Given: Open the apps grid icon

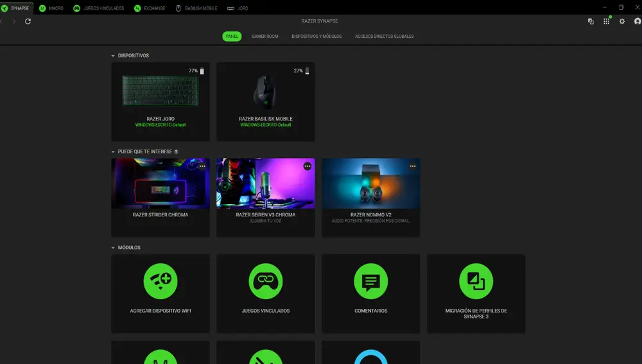Looking at the screenshot, I should click(607, 21).
